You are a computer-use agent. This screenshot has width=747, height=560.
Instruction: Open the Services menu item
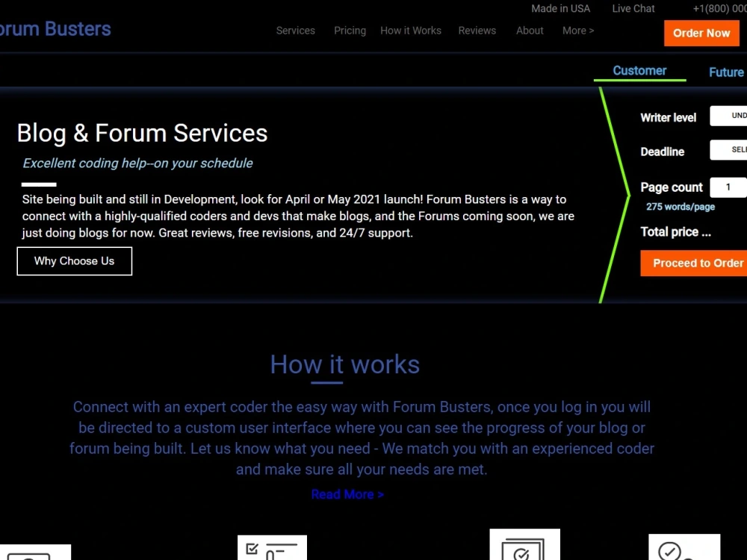click(295, 31)
